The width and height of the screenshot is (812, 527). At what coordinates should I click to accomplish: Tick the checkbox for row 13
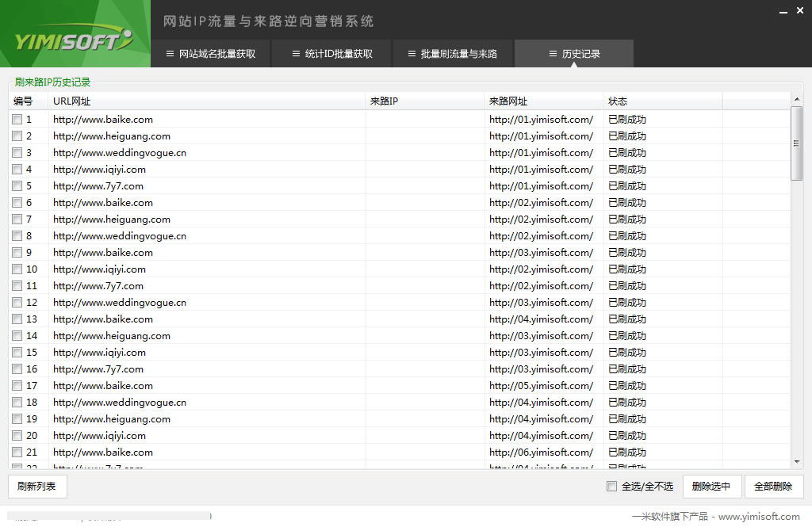pos(17,319)
